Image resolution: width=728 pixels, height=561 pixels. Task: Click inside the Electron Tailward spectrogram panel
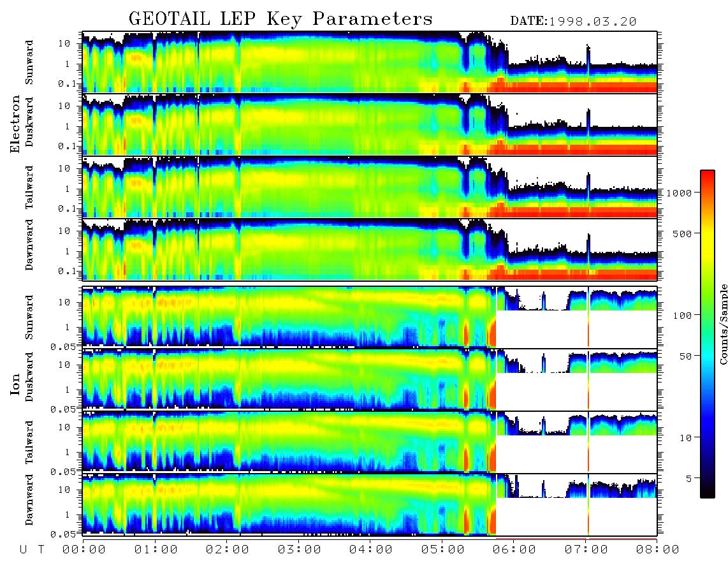(370, 187)
